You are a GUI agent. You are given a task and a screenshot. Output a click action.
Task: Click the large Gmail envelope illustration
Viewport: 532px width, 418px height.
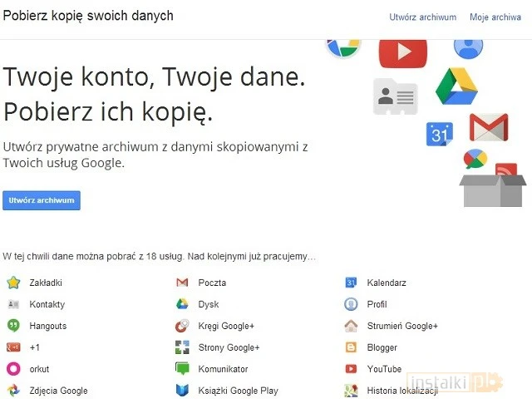pyautogui.click(x=489, y=127)
